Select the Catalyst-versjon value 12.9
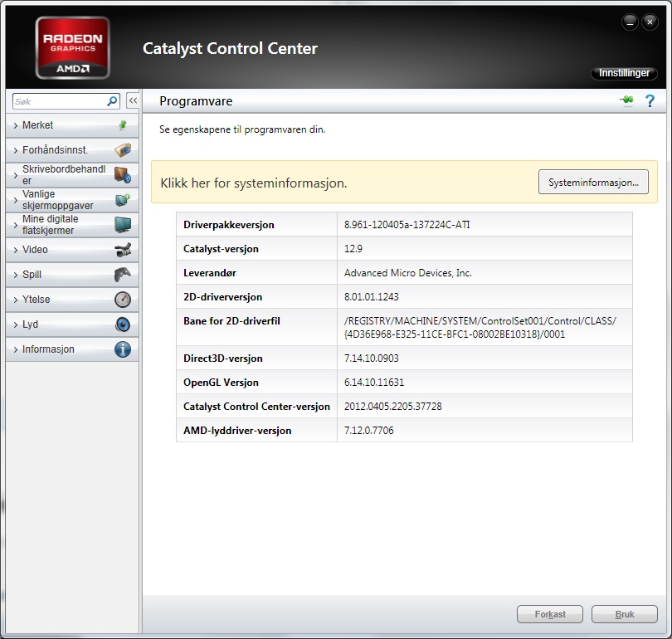Screen dimensions: 672x639 coord(353,249)
